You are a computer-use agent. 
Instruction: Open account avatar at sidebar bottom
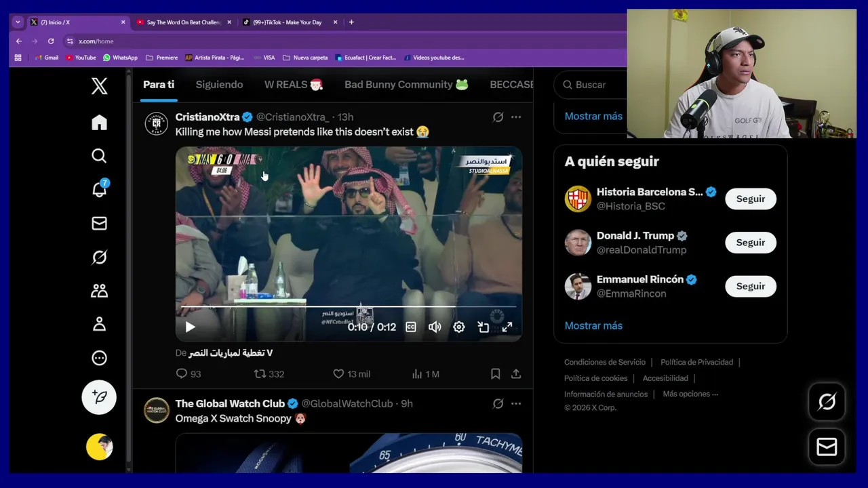tap(99, 447)
